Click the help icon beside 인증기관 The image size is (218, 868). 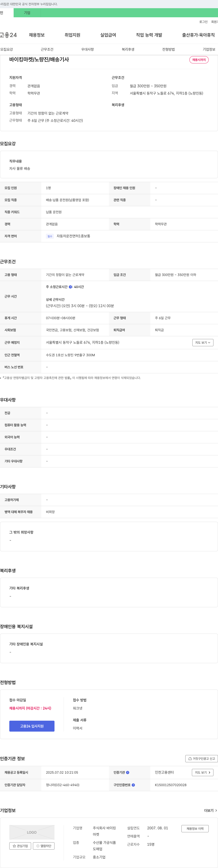click(x=127, y=772)
